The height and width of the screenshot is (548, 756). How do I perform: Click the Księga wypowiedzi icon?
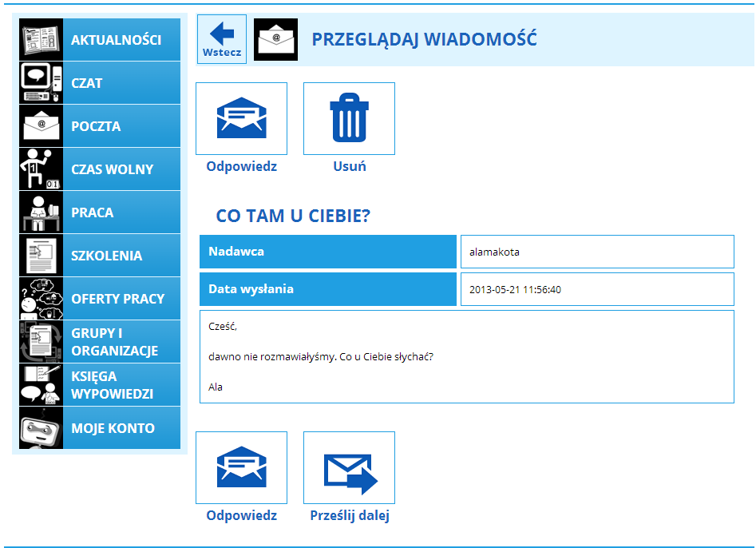[41, 385]
